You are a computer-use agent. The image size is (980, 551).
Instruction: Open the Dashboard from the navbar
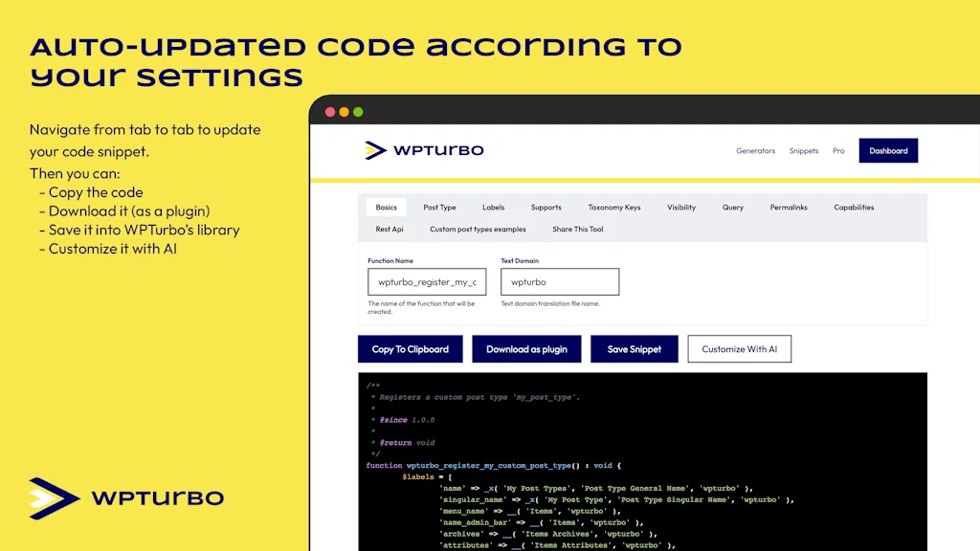click(888, 150)
